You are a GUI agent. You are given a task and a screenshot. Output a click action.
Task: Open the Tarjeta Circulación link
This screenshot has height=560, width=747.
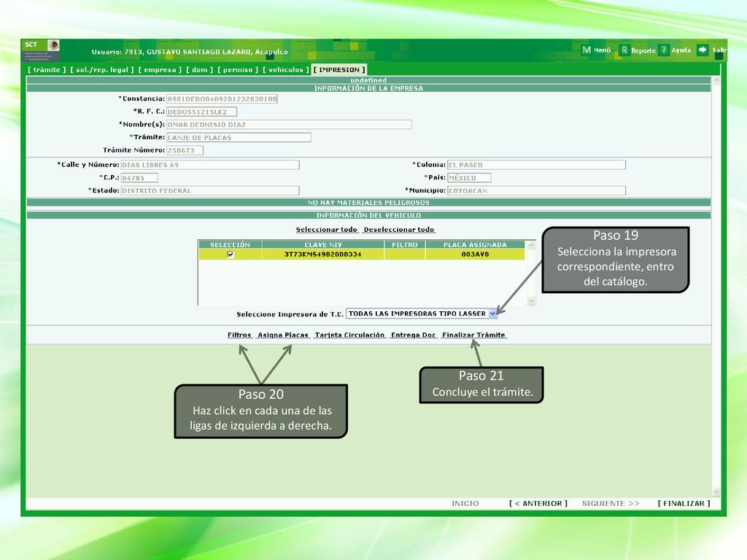pyautogui.click(x=349, y=335)
